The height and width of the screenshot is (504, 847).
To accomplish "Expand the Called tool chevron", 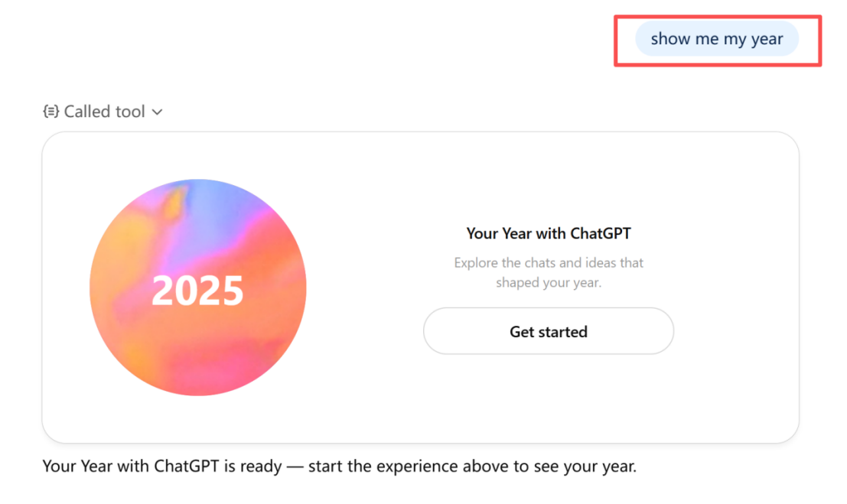I will pyautogui.click(x=157, y=112).
